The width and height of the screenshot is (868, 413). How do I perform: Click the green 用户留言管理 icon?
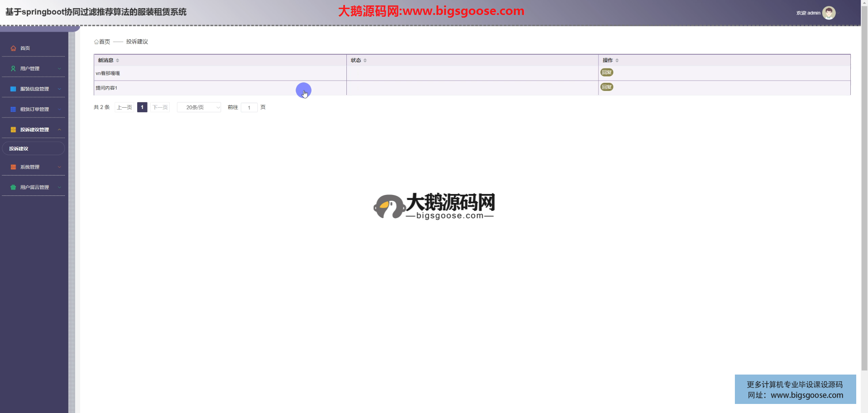click(13, 187)
